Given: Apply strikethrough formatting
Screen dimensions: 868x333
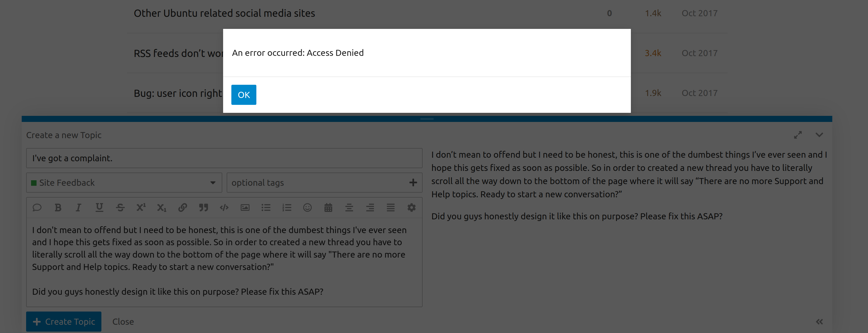Looking at the screenshot, I should [120, 208].
